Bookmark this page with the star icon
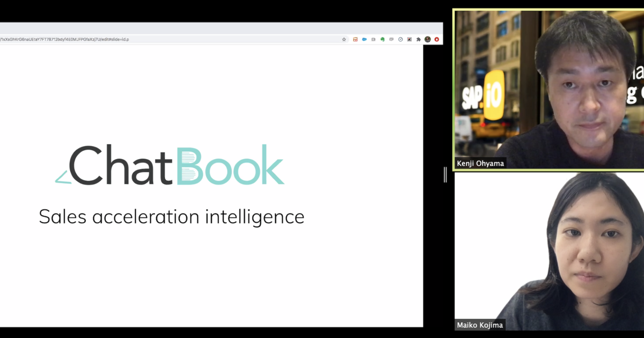 point(344,39)
